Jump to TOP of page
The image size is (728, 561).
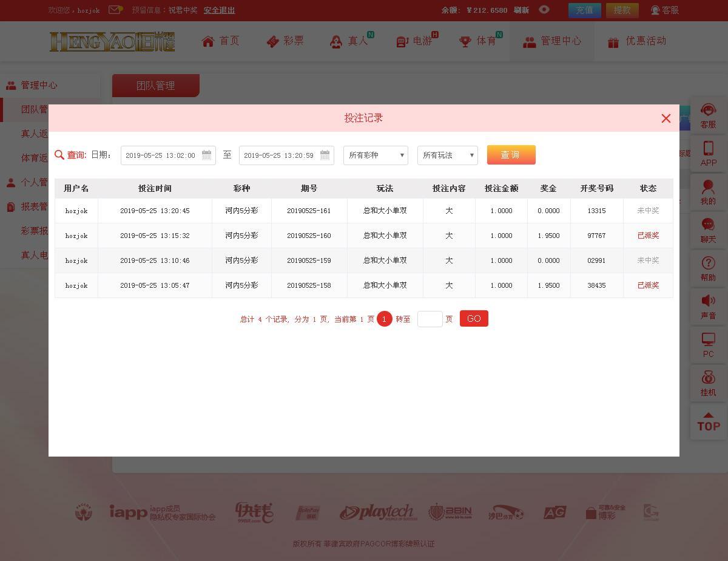pos(708,422)
